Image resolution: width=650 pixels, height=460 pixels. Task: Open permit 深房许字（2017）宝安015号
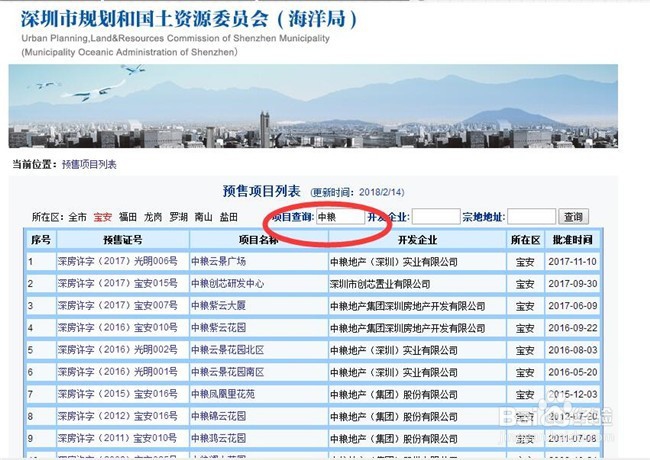117,283
